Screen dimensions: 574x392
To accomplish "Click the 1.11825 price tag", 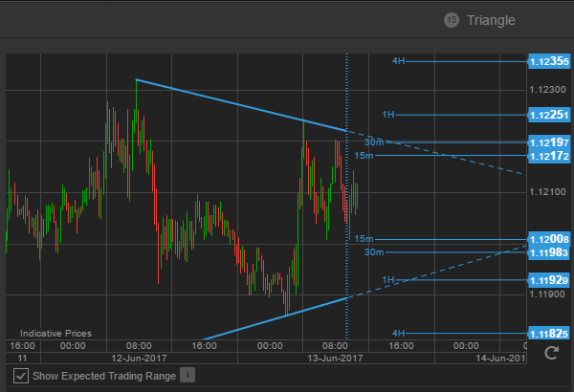I will (x=548, y=333).
